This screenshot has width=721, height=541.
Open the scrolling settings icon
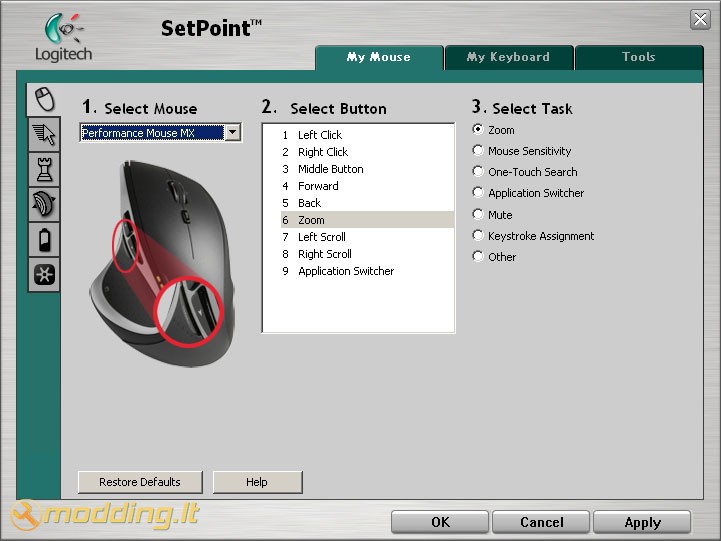(45, 204)
